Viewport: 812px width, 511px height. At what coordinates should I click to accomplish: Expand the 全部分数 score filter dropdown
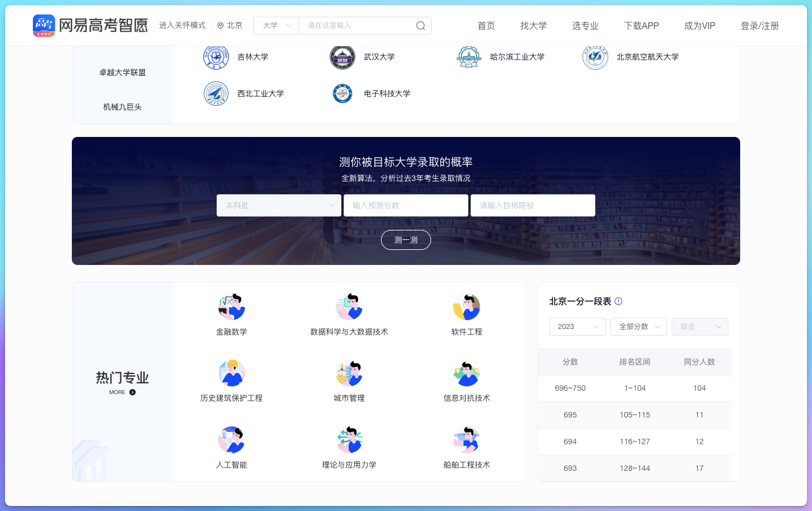pyautogui.click(x=638, y=327)
